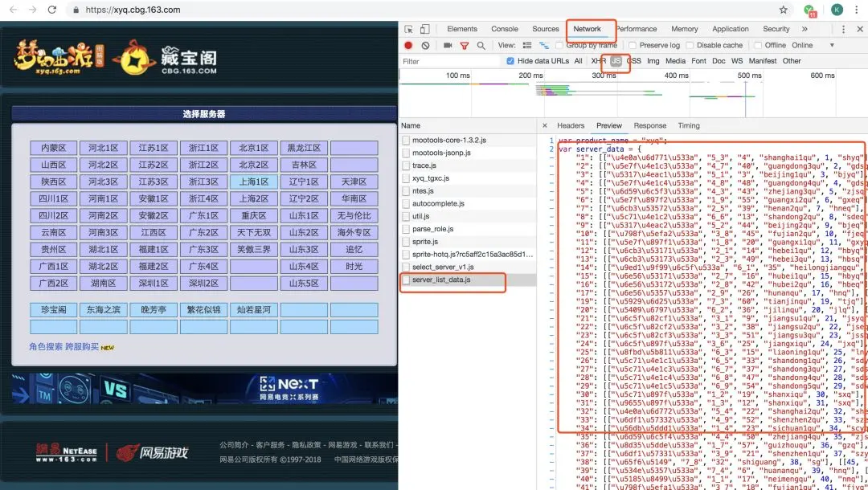Filter requests by All types
Viewport: 868px width, 490px height.
(x=579, y=61)
